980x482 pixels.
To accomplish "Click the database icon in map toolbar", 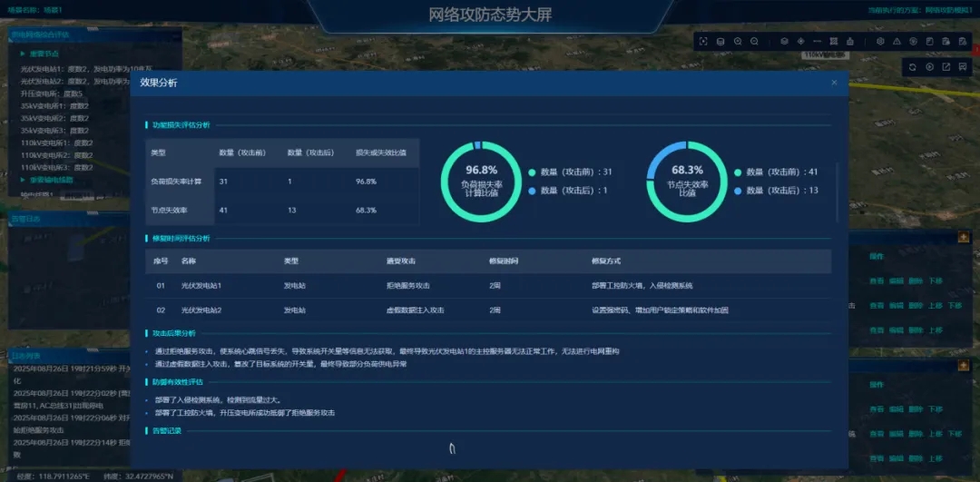I will coord(720,42).
